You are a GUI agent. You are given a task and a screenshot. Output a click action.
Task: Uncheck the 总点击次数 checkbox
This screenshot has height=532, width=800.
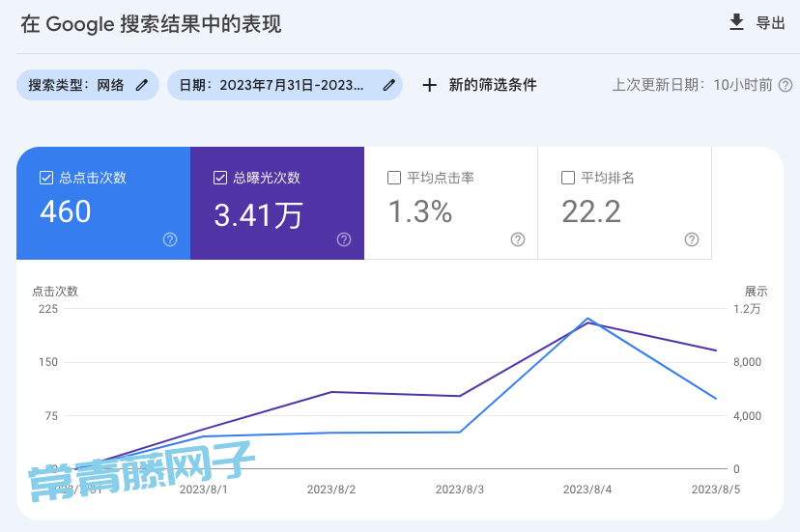click(x=46, y=178)
